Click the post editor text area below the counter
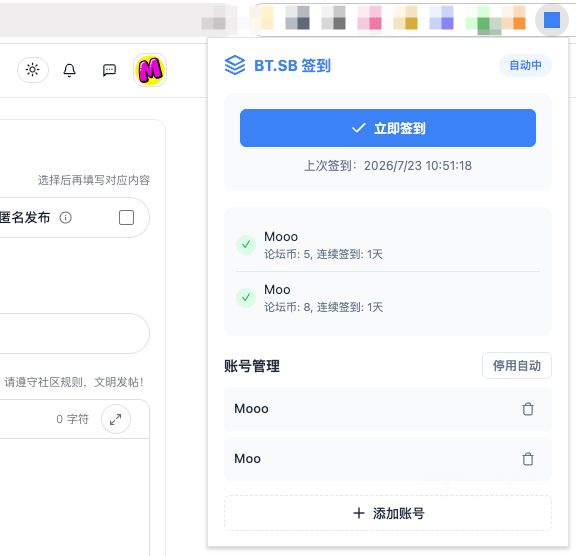Image resolution: width=576 pixels, height=556 pixels. click(x=75, y=497)
